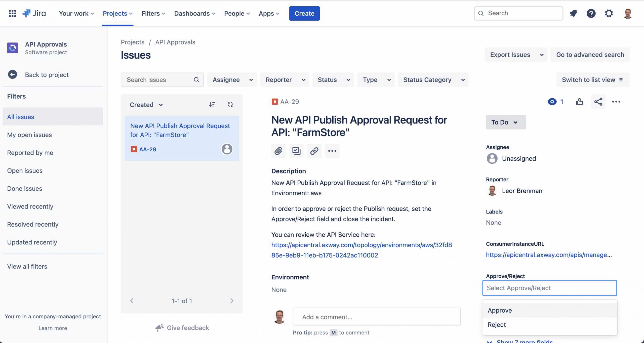Select Reported by me filter

click(x=53, y=153)
